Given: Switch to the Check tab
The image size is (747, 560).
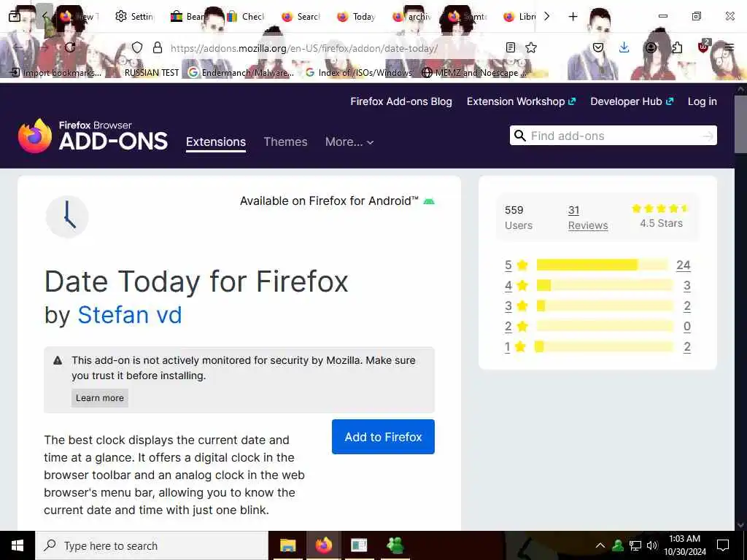Looking at the screenshot, I should 245,17.
